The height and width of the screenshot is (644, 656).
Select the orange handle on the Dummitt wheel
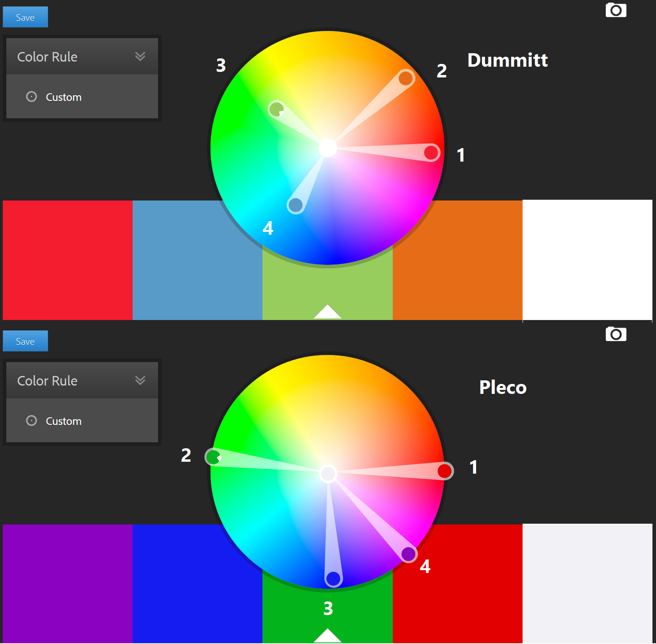[405, 78]
